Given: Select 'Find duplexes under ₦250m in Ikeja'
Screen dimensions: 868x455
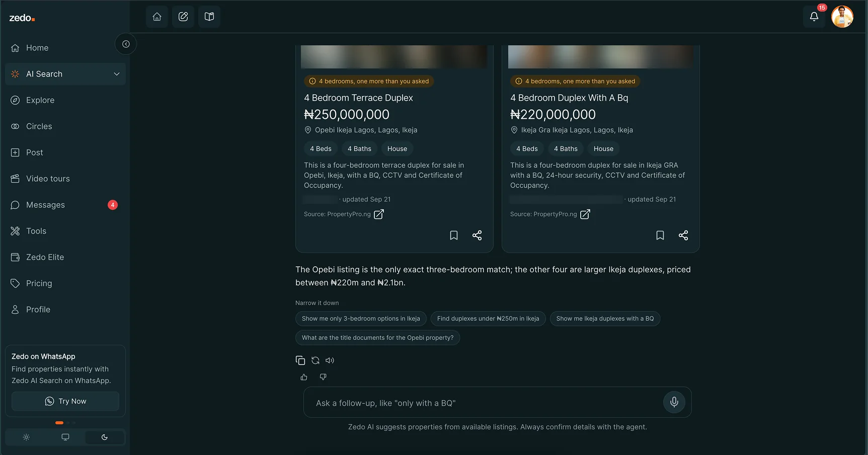Looking at the screenshot, I should point(488,319).
